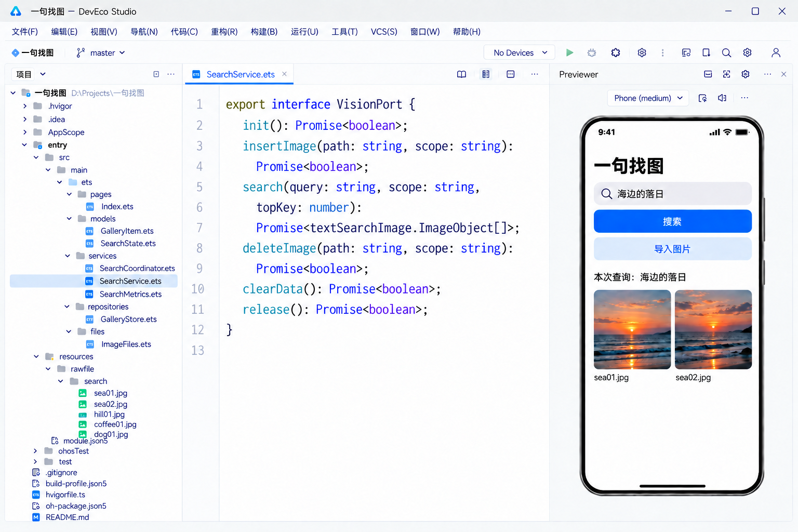798x532 pixels.
Task: Open the No Devices dropdown
Action: coord(520,52)
